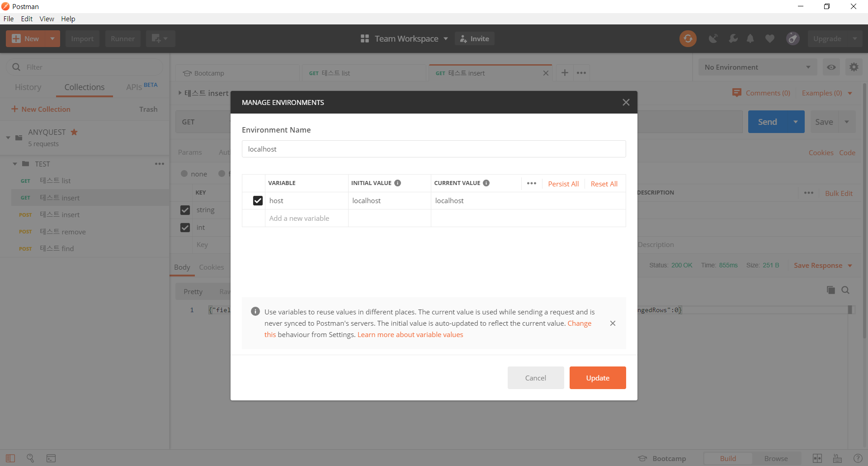Click New Collection link
The width and height of the screenshot is (868, 466).
[41, 109]
